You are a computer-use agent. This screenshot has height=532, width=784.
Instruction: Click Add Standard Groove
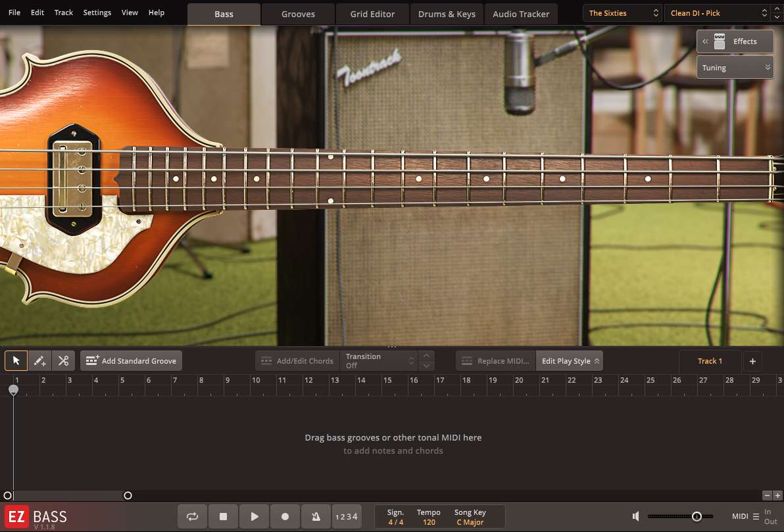(131, 360)
